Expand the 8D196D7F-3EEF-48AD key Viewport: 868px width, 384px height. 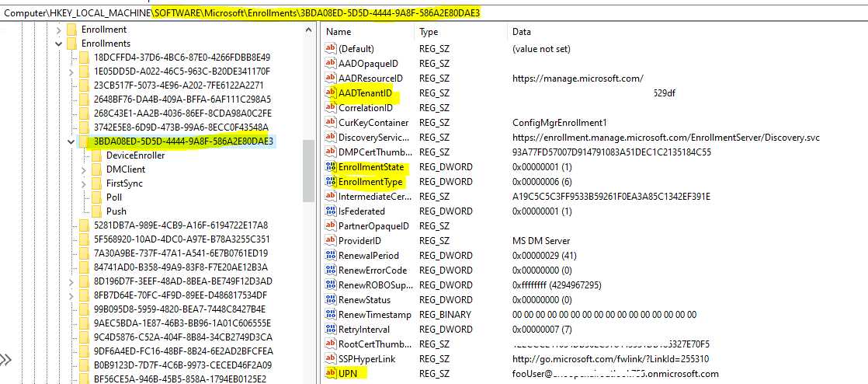click(71, 281)
